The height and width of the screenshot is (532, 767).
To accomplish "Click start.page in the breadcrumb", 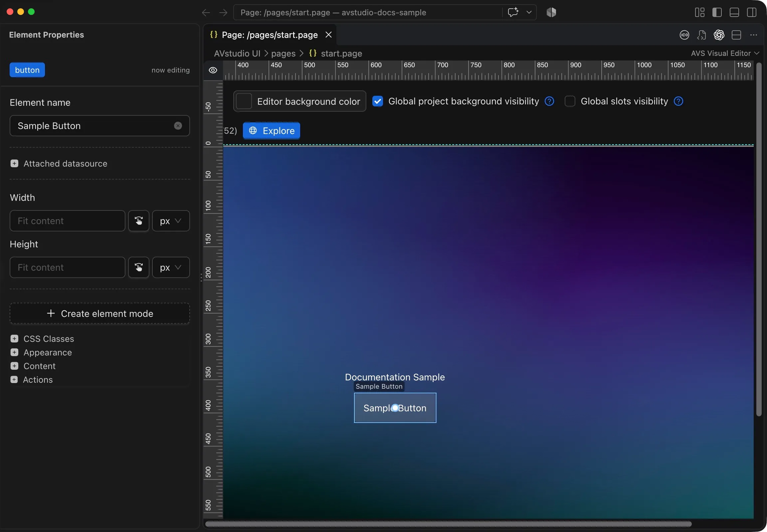I will [x=341, y=53].
